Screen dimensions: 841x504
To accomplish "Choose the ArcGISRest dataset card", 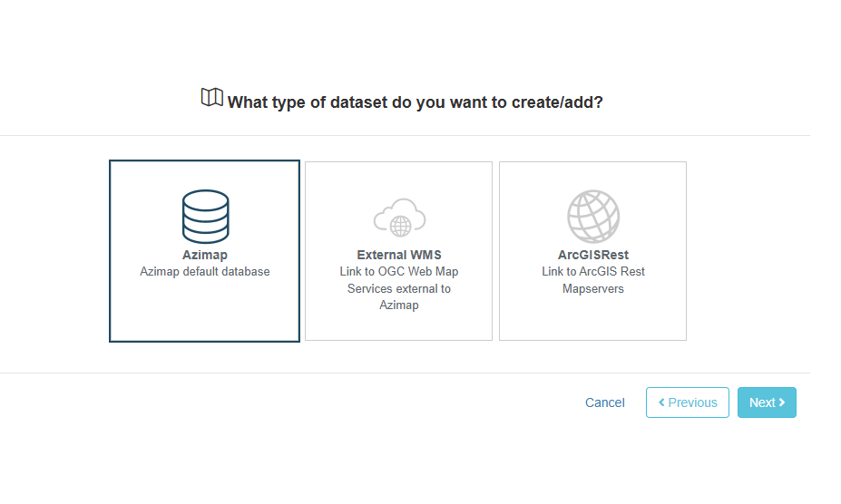I will coord(592,251).
